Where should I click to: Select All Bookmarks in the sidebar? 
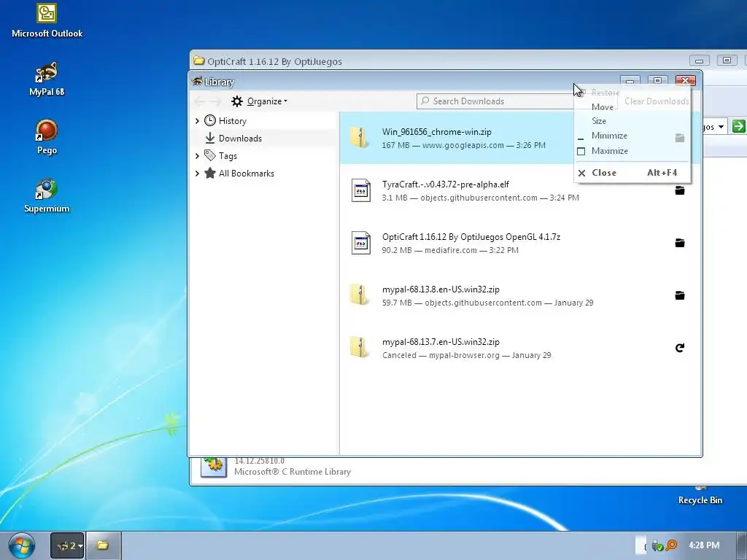(247, 174)
